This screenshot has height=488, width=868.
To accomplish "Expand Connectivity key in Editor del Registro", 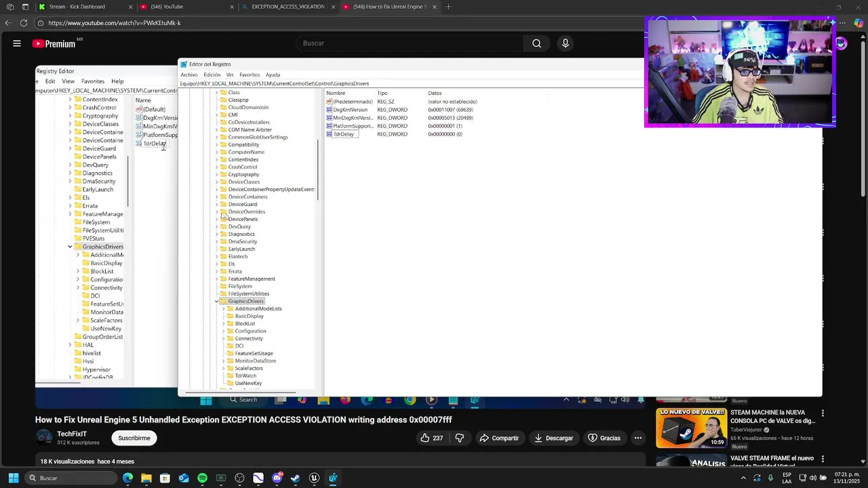I will click(223, 338).
